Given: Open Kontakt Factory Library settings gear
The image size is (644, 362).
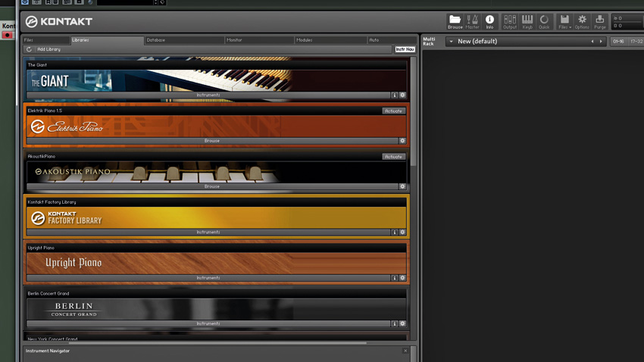Looking at the screenshot, I should pyautogui.click(x=402, y=232).
